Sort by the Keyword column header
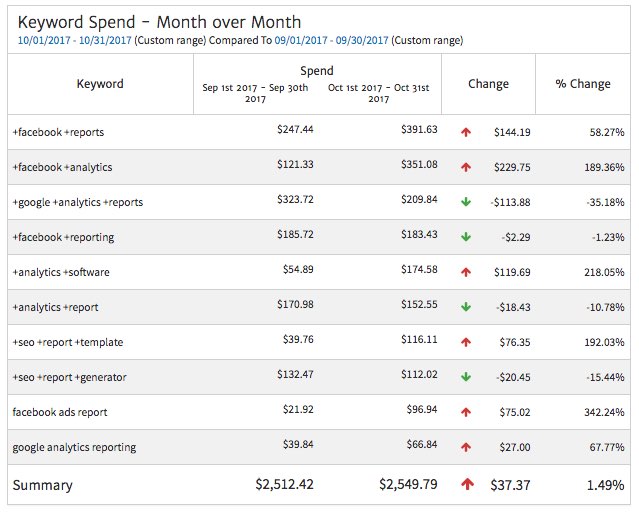The image size is (639, 512). 100,84
